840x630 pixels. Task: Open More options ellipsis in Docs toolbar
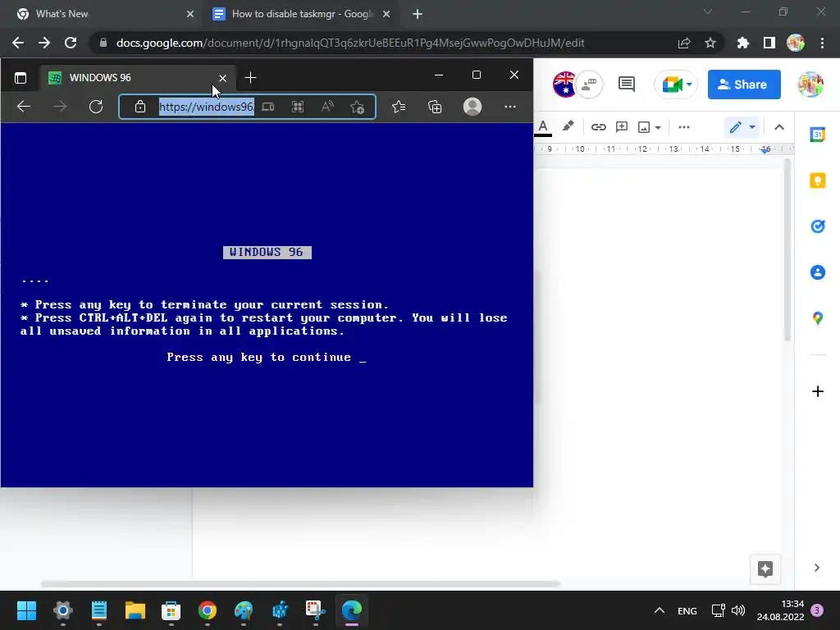pyautogui.click(x=683, y=127)
